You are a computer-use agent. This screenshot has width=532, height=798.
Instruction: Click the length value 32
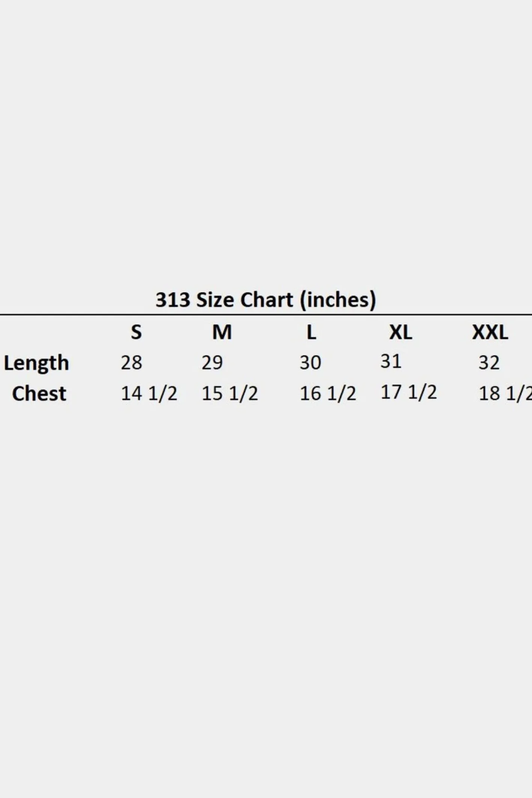[x=489, y=362]
